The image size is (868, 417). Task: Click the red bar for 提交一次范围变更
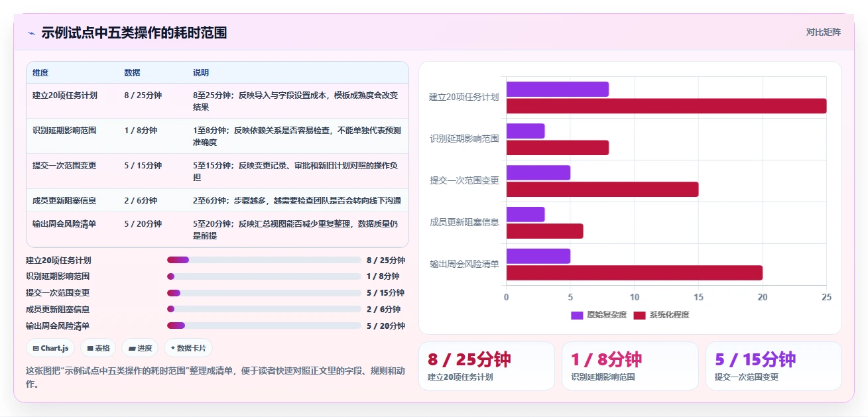603,190
